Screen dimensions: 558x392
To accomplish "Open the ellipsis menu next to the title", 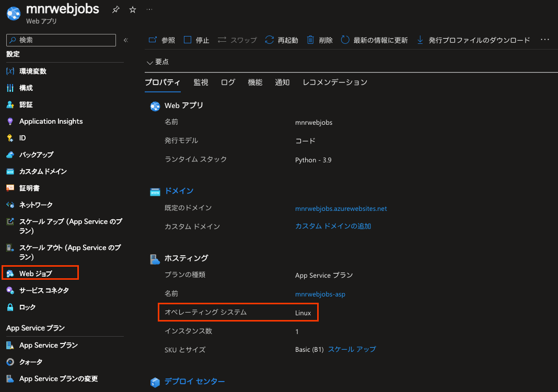I will (149, 9).
